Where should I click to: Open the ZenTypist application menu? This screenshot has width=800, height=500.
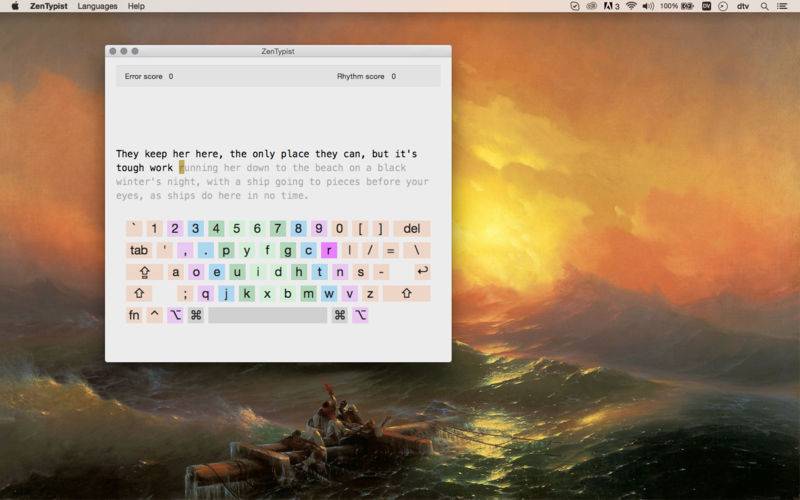tap(48, 6)
